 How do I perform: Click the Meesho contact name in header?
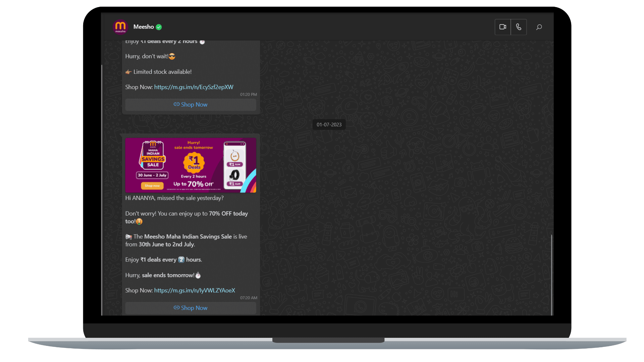[144, 27]
